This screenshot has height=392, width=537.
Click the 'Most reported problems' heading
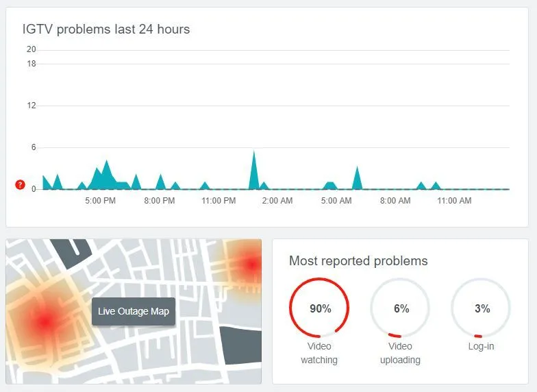(358, 260)
